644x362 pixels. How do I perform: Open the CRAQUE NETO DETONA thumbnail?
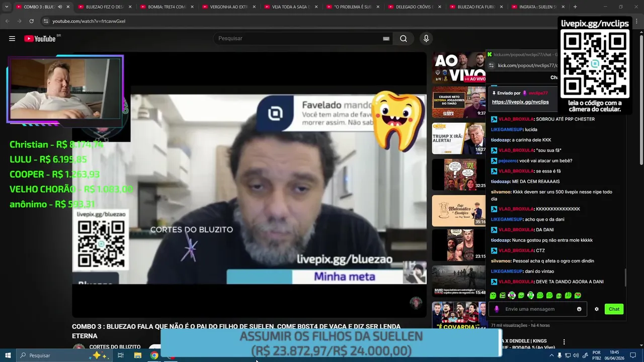tap(459, 102)
